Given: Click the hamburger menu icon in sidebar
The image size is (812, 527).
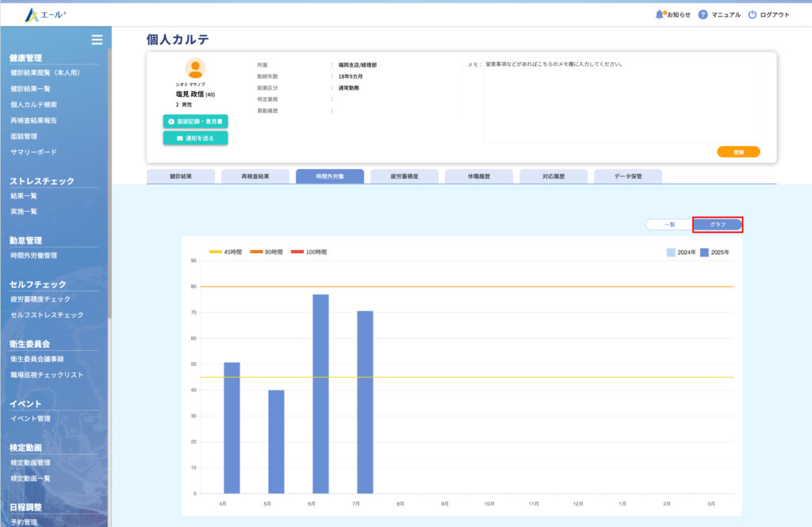Looking at the screenshot, I should click(97, 40).
